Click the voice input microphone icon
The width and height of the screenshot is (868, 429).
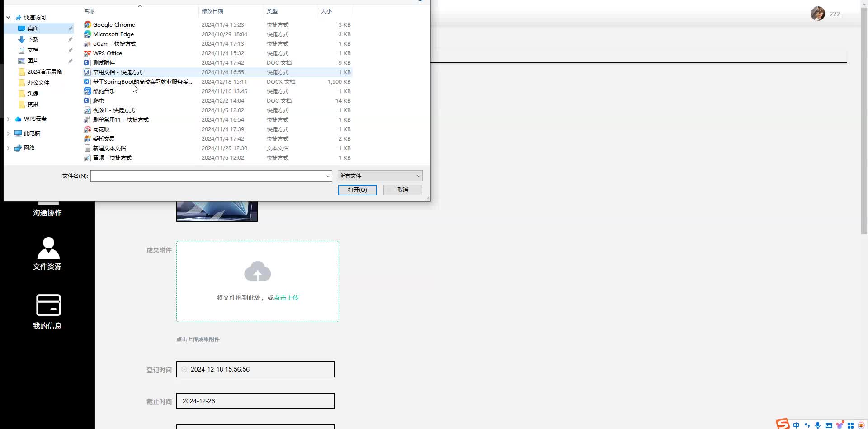[x=818, y=425]
